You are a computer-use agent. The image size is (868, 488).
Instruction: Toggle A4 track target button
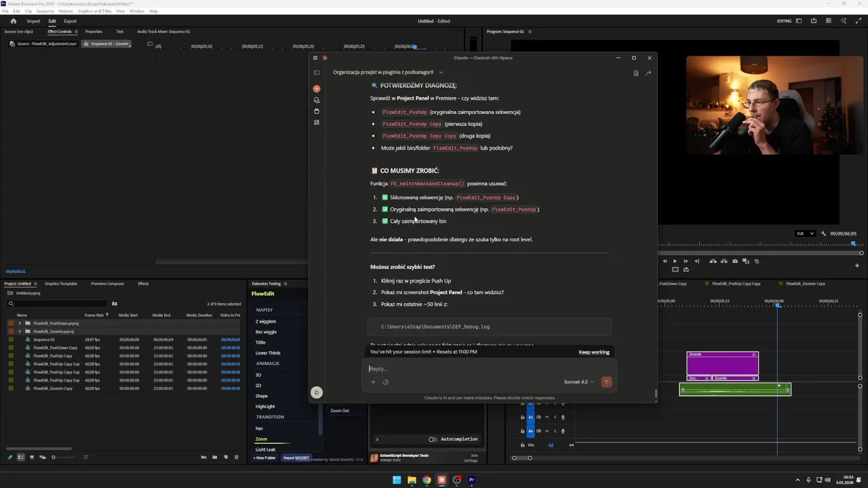point(531,431)
